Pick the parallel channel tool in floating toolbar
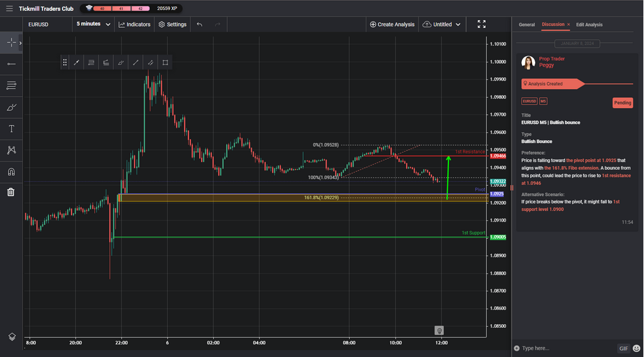644x357 pixels. (x=151, y=63)
